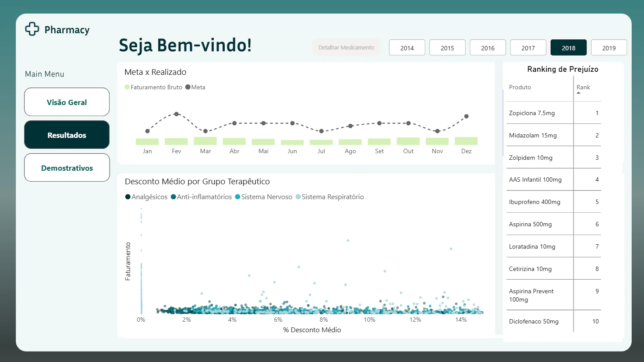Screen dimensions: 644x362
Task: Click the Main Menu heading
Action: tap(45, 74)
